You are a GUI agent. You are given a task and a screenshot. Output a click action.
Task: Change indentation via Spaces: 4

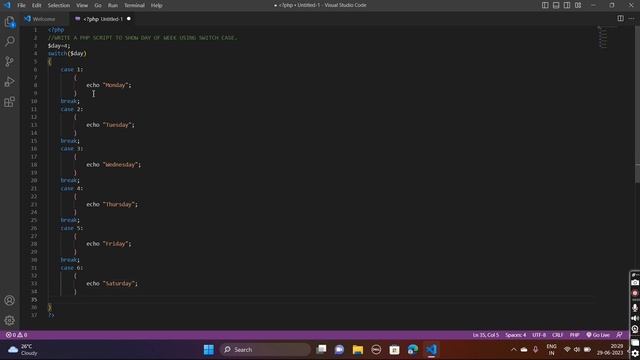point(516,335)
